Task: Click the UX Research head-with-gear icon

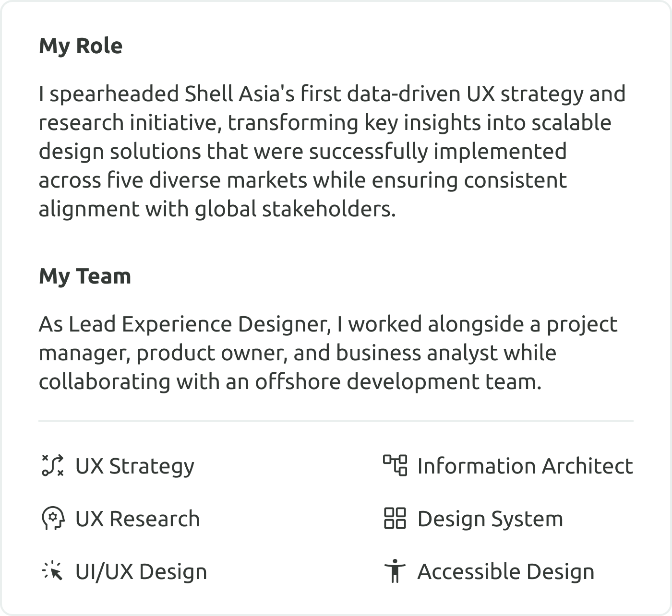Action: tap(52, 519)
